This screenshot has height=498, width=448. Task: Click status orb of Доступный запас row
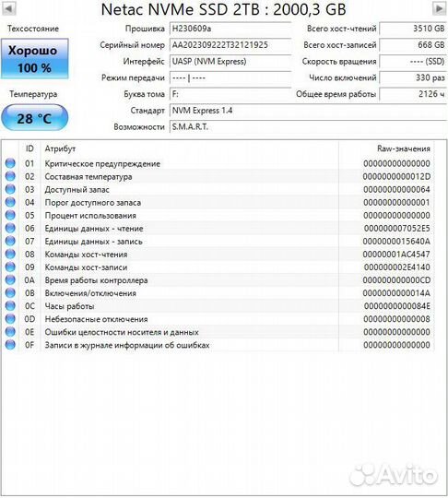click(10, 190)
